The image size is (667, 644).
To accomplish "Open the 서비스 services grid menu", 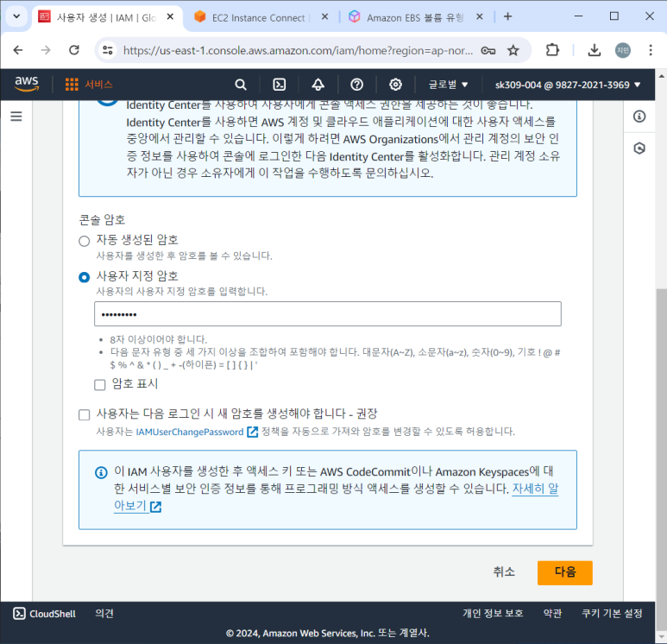I will pos(89,85).
